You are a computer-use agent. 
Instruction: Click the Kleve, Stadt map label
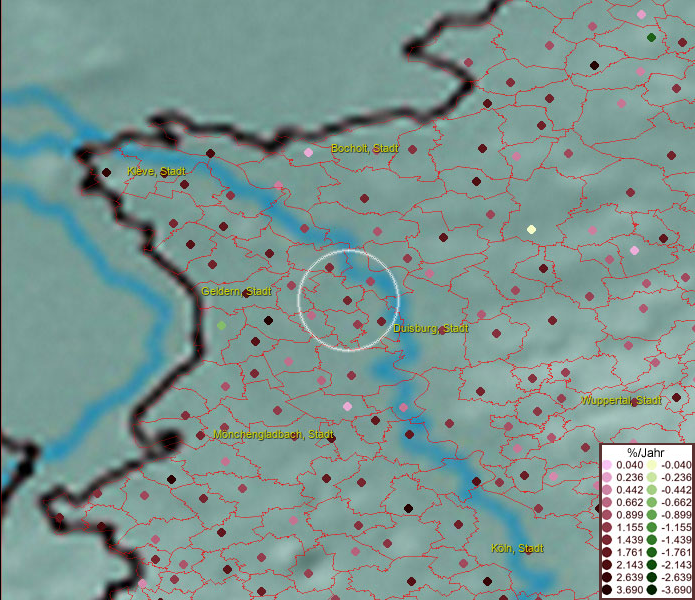point(156,171)
